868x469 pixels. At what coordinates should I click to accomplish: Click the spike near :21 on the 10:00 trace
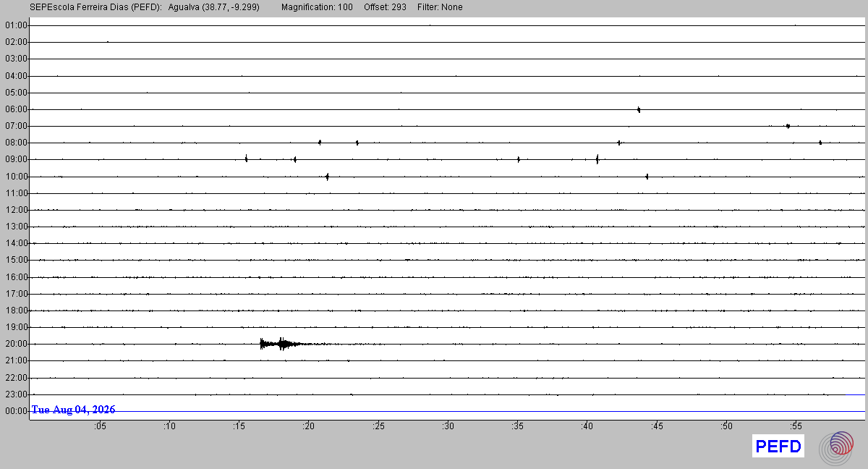[x=327, y=176]
